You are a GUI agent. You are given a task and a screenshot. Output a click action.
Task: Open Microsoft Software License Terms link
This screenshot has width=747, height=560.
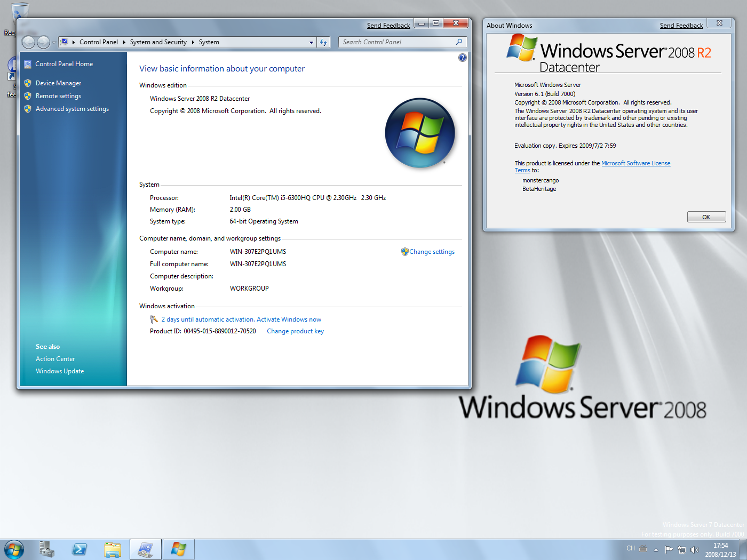coord(635,163)
